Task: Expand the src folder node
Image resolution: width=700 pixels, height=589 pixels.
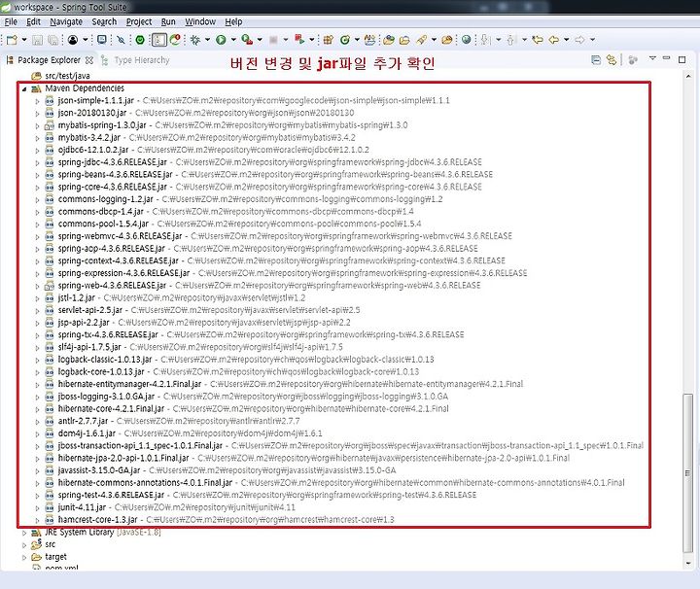Action: pyautogui.click(x=24, y=545)
